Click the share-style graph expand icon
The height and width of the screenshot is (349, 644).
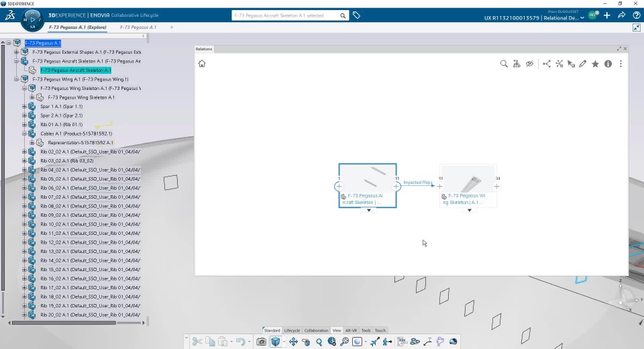coord(547,64)
